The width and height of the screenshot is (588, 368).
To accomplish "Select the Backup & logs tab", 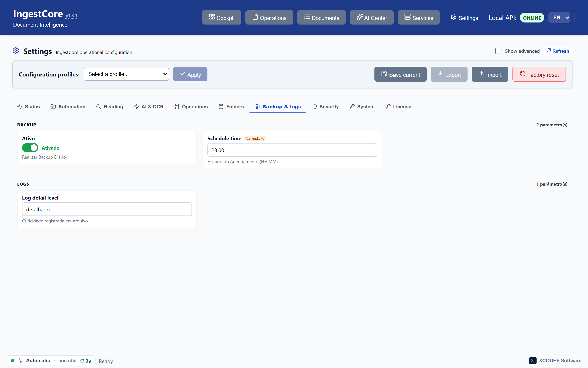I will click(x=278, y=107).
